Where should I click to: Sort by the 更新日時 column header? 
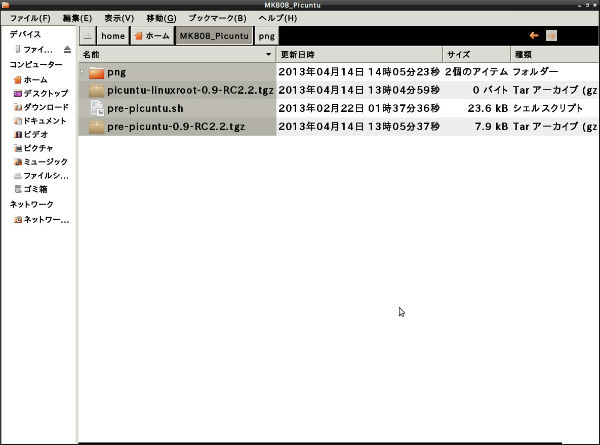click(359, 54)
